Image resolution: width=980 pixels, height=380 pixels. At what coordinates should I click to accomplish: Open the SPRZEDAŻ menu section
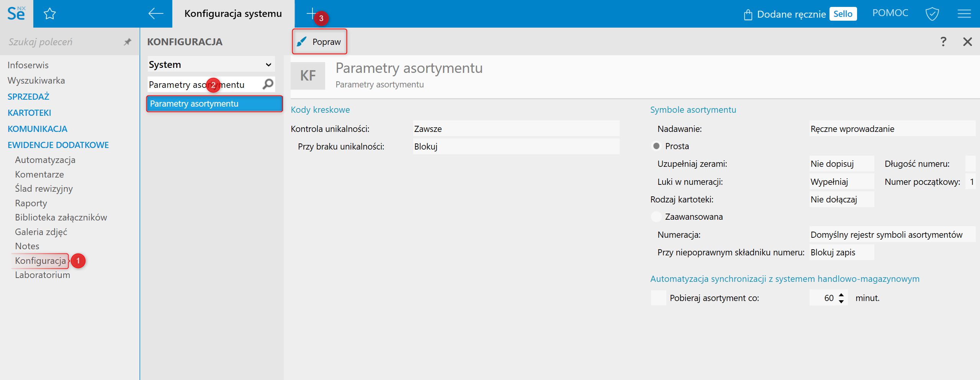click(x=29, y=97)
